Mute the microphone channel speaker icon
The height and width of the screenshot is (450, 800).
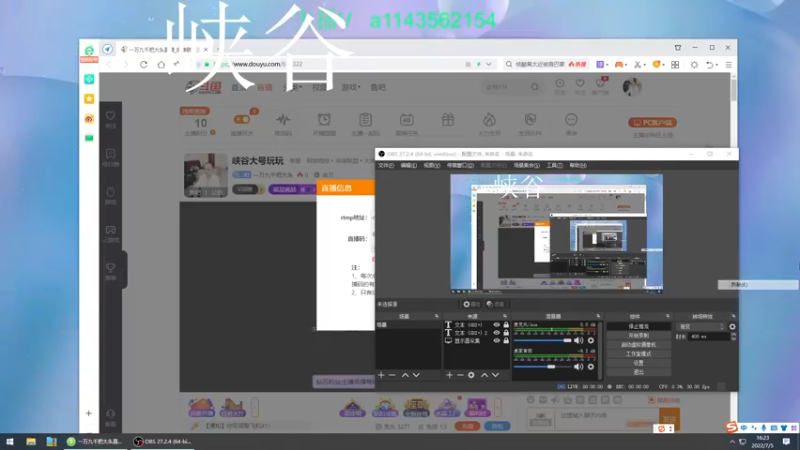[579, 340]
